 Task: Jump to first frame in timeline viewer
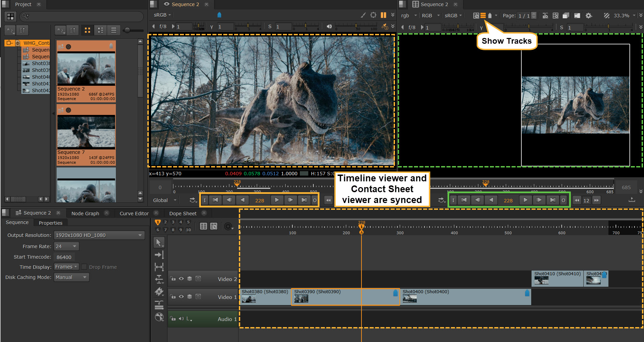215,200
